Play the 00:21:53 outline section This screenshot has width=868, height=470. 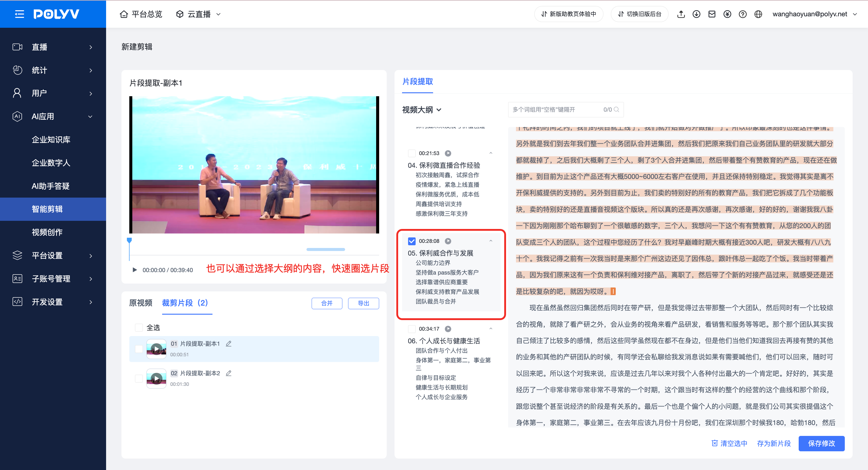click(x=448, y=154)
